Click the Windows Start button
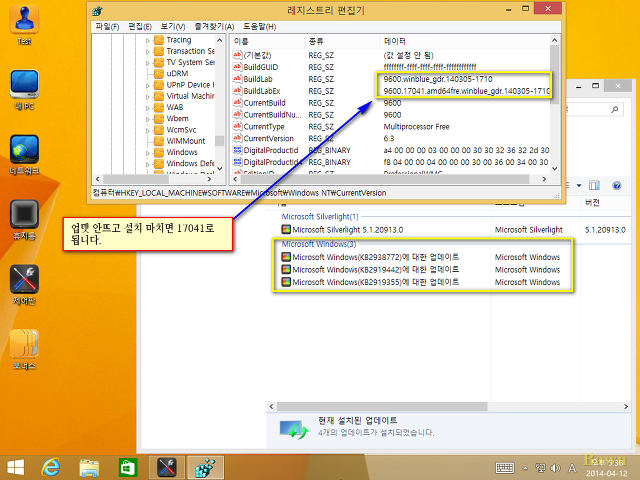Viewport: 640px width, 480px height. [16, 468]
